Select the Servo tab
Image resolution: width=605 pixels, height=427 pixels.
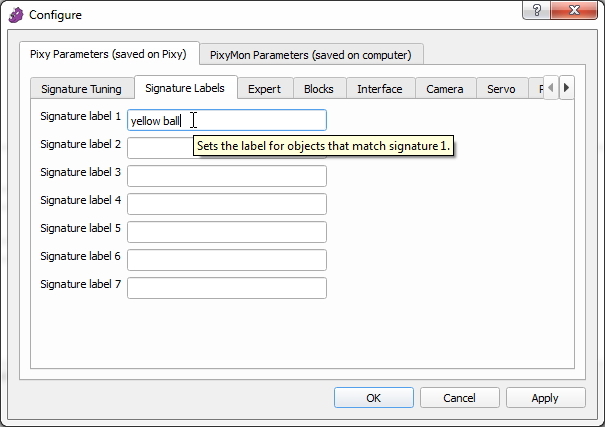pos(501,89)
